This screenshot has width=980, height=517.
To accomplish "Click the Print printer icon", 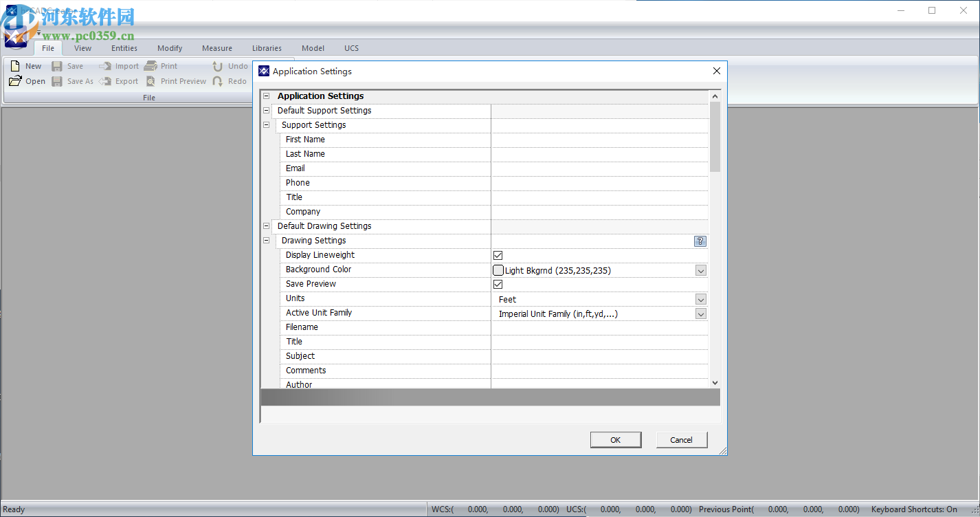I will pos(151,66).
